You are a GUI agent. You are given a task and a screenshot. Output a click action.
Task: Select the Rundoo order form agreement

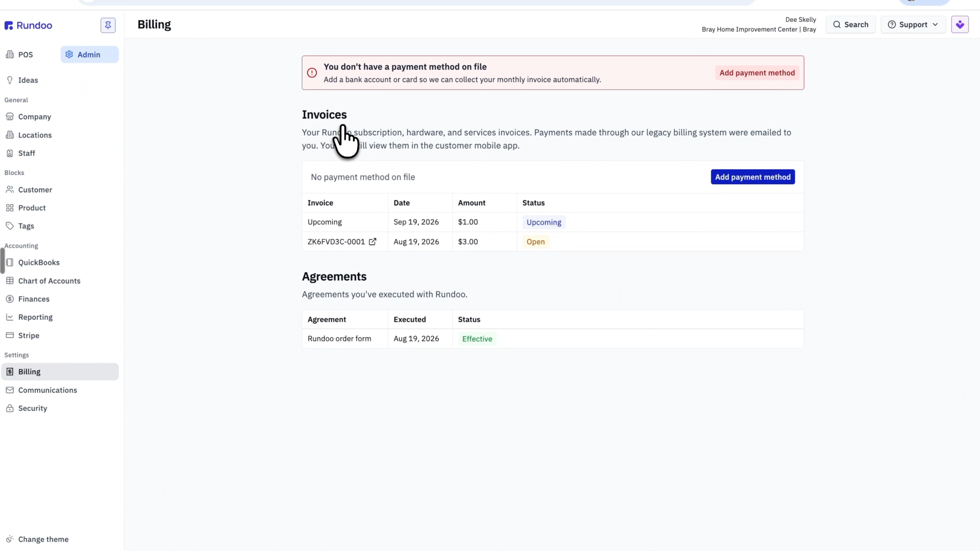coord(339,339)
